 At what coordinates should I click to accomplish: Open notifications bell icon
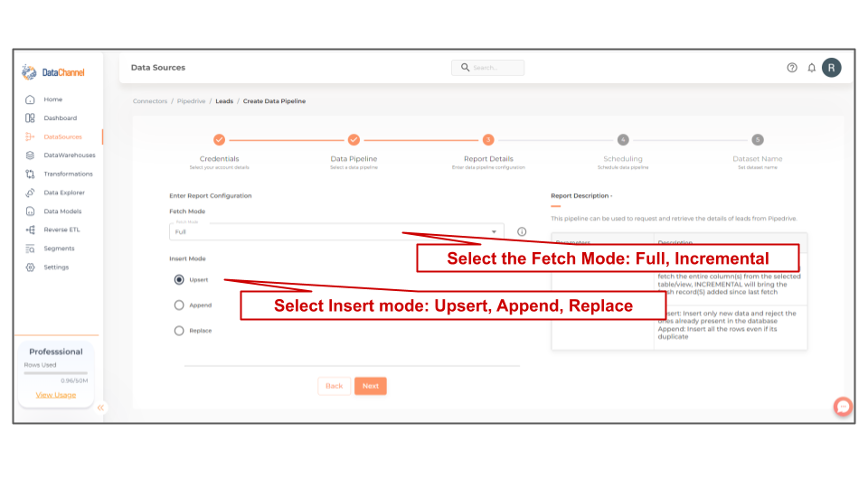812,68
